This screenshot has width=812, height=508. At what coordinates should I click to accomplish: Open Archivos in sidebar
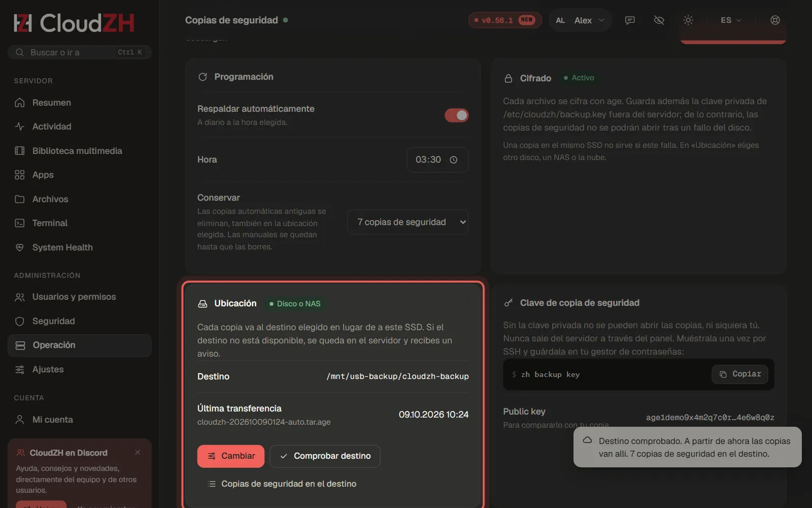(80, 199)
